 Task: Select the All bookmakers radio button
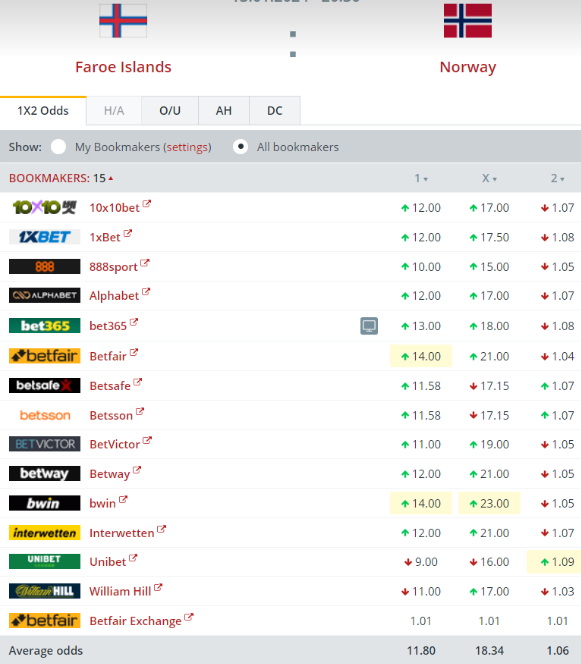coord(241,147)
